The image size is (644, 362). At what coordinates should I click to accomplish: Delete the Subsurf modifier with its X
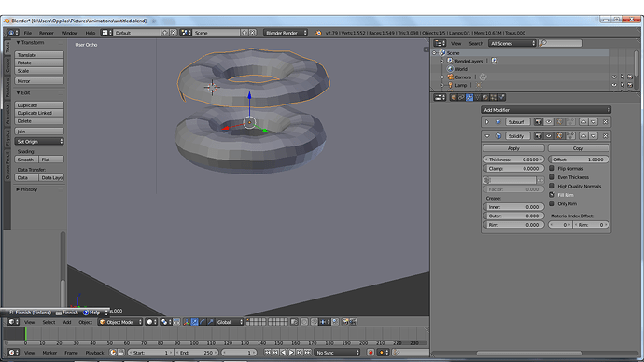[x=606, y=122]
